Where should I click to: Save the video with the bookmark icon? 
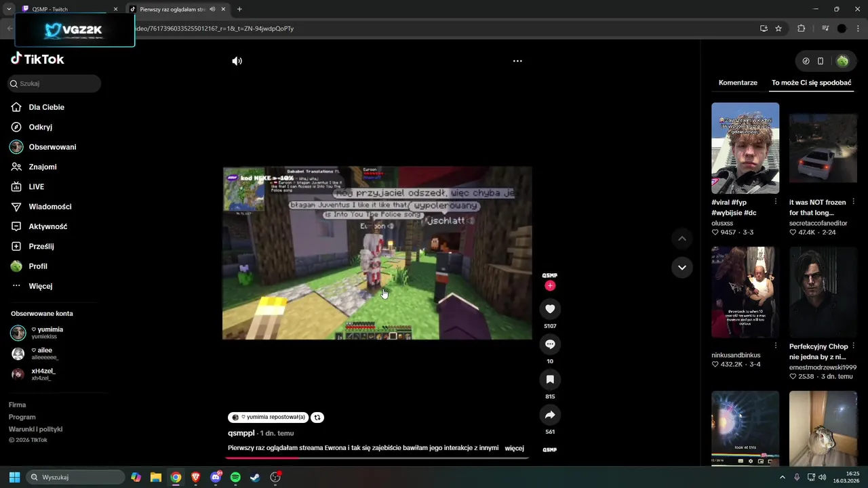550,380
